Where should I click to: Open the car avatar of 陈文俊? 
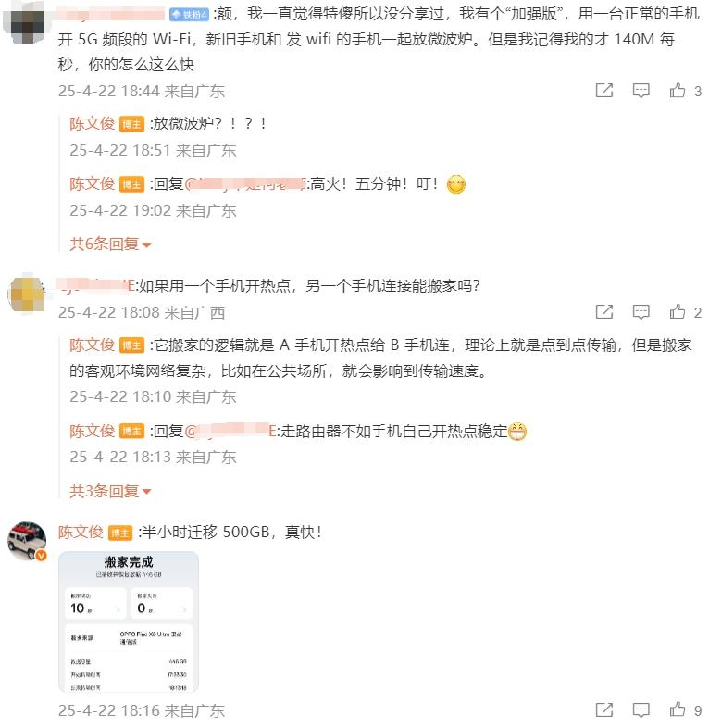[x=27, y=541]
